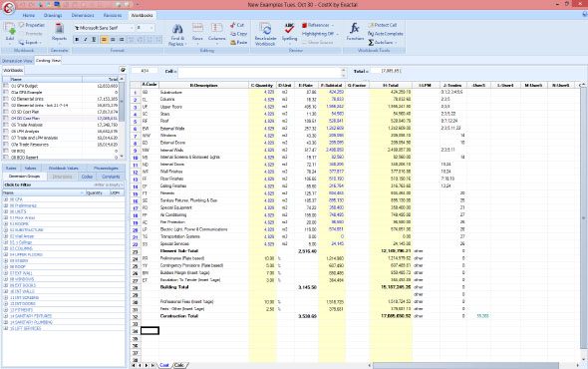Screen dimensions: 588x369
Task: Expand the 14 SANITARY FIXTURES group
Action: tap(6, 316)
